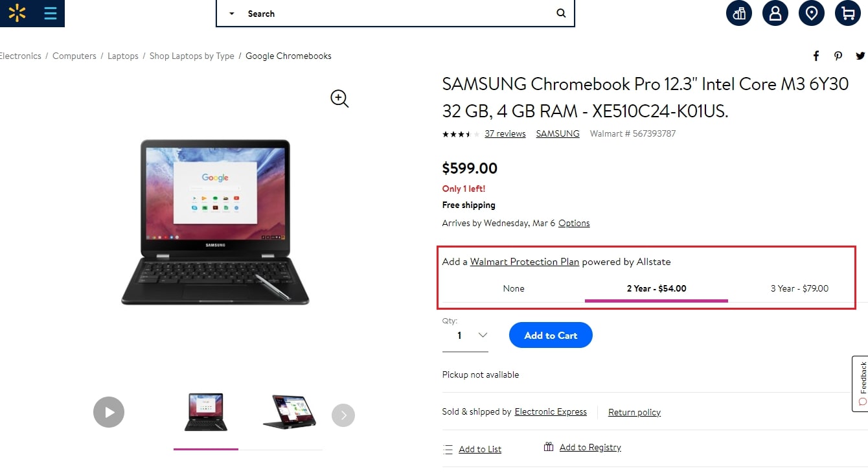
Task: Click the Add to Cart button
Action: (551, 335)
